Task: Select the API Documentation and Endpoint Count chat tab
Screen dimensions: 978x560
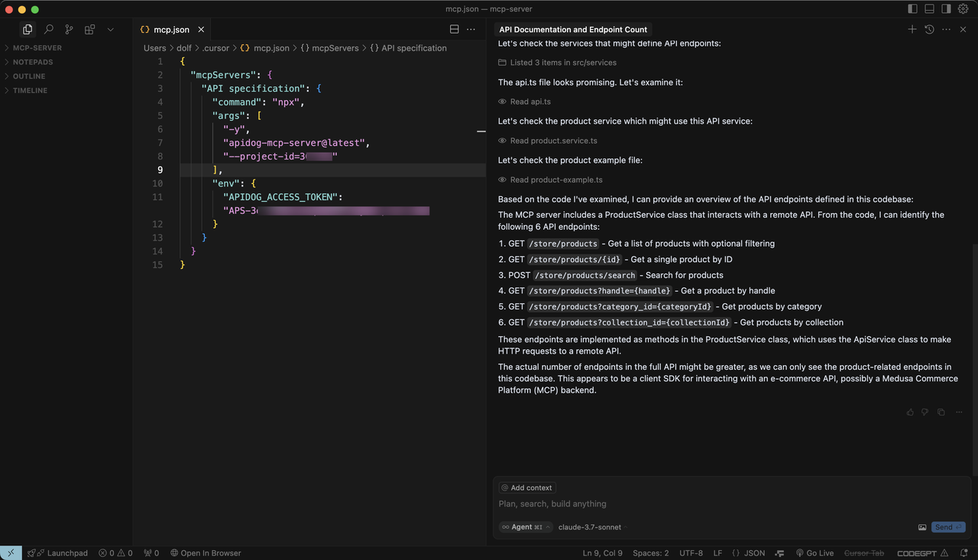Action: pyautogui.click(x=573, y=30)
